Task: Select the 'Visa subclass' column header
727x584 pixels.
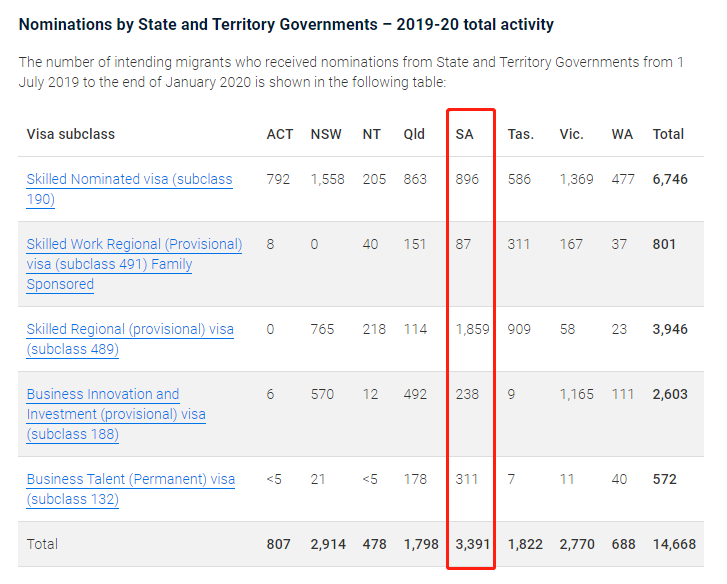Action: pos(70,134)
